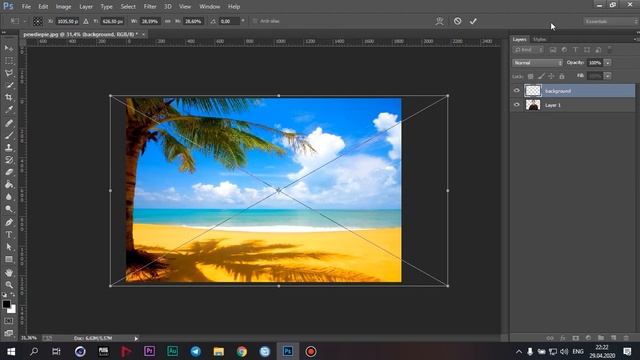Image resolution: width=640 pixels, height=360 pixels.
Task: Open the layer filter Kind dropdown
Action: coord(528,50)
